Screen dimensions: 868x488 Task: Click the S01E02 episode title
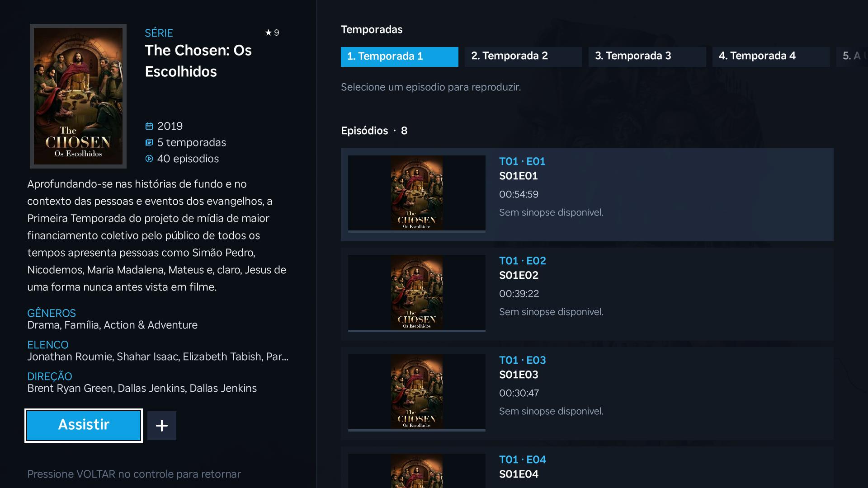click(519, 275)
